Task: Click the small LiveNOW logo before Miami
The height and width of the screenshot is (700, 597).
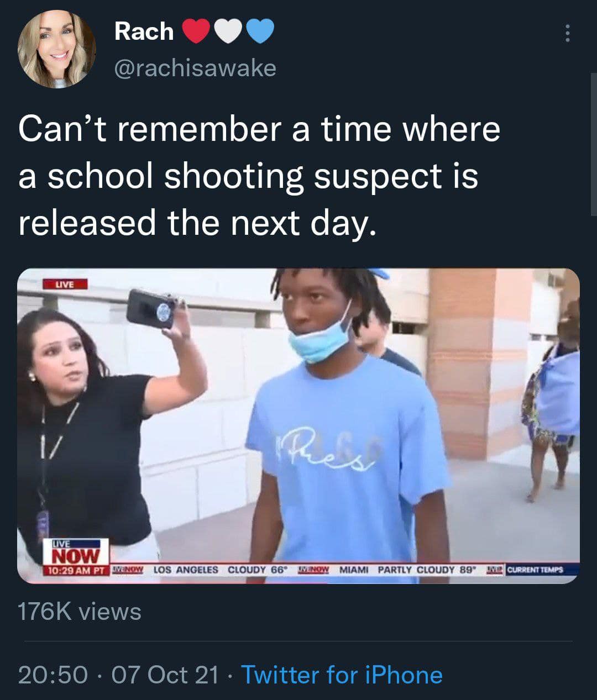Action: (x=314, y=569)
